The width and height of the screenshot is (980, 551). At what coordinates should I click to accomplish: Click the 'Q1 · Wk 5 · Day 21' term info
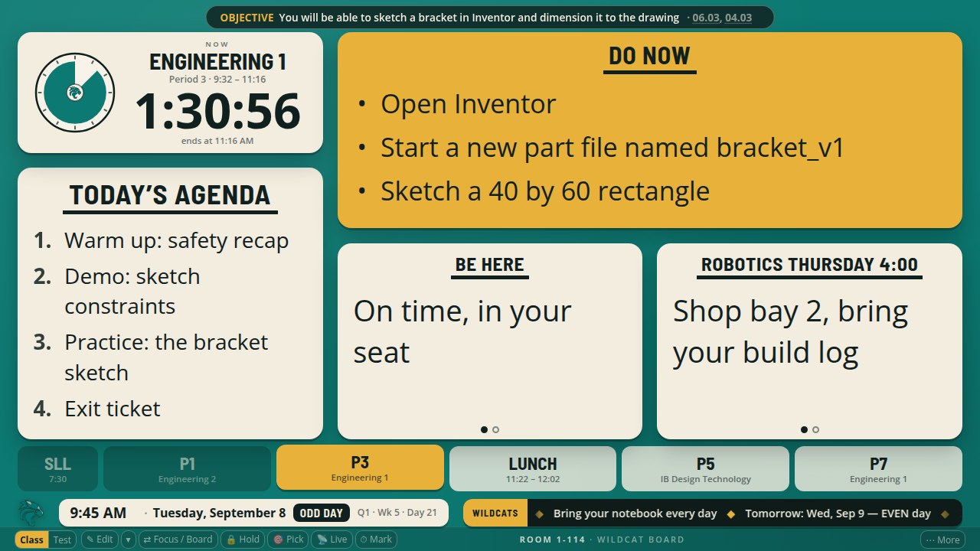click(397, 513)
